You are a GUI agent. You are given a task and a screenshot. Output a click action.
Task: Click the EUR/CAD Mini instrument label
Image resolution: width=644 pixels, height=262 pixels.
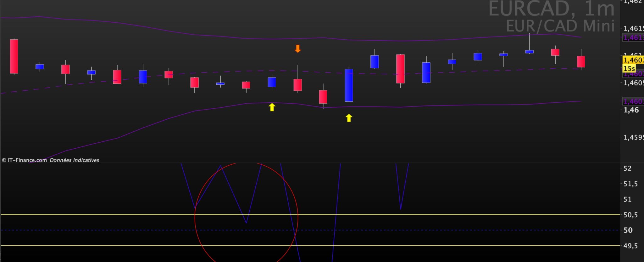point(560,26)
